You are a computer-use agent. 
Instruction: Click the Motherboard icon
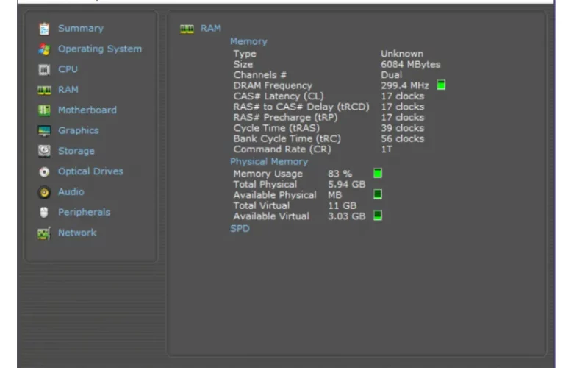click(44, 110)
